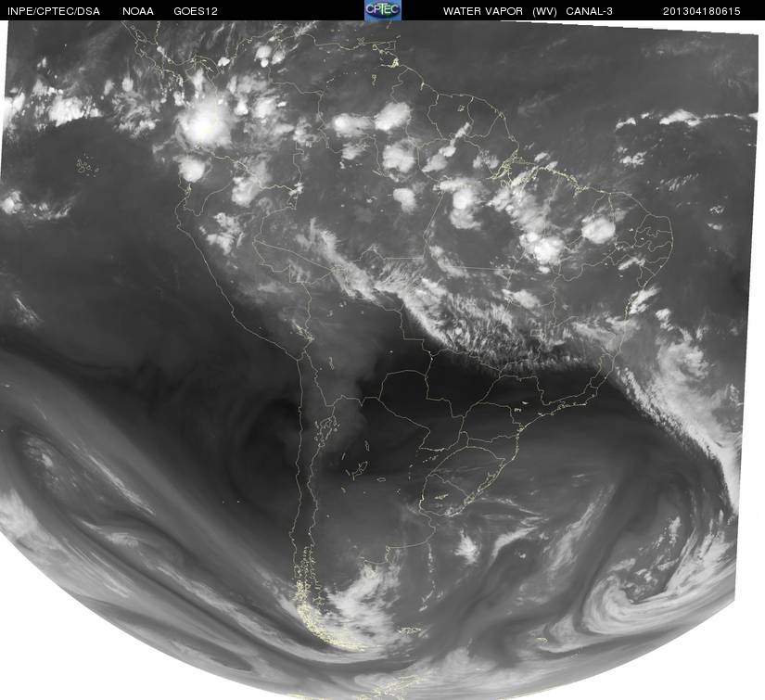Click the (WV) abbreviation text
765x700 pixels.
(544, 11)
